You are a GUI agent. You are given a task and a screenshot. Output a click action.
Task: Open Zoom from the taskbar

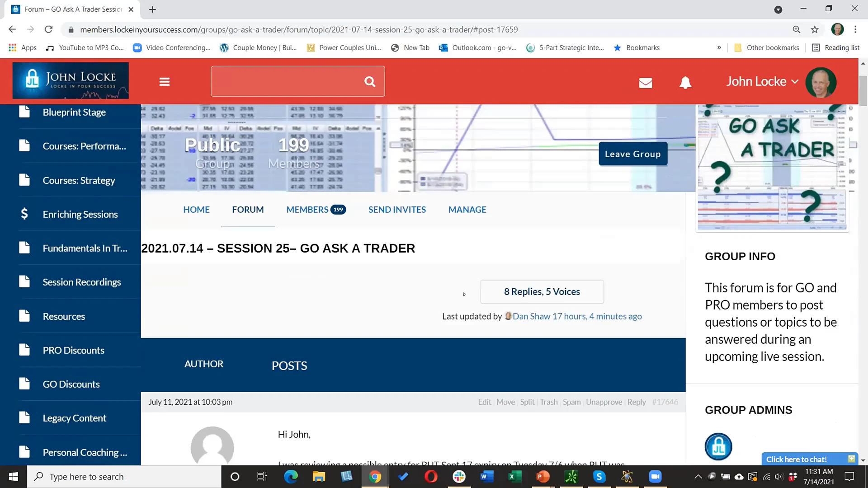coord(655,477)
